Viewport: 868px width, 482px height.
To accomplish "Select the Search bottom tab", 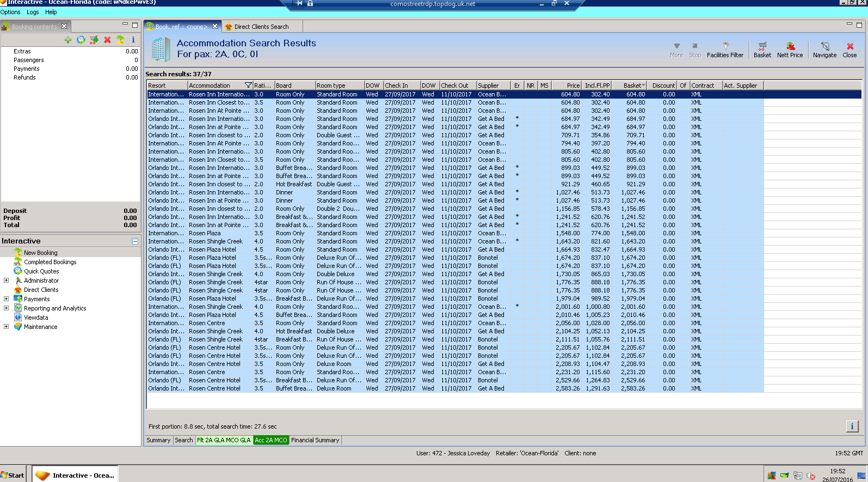I will click(x=184, y=440).
